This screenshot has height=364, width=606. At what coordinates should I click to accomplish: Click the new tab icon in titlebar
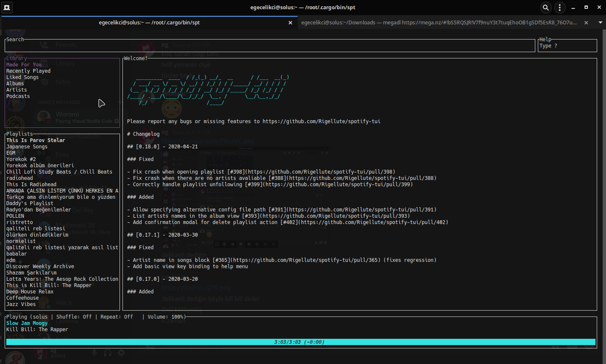pyautogui.click(x=7, y=8)
